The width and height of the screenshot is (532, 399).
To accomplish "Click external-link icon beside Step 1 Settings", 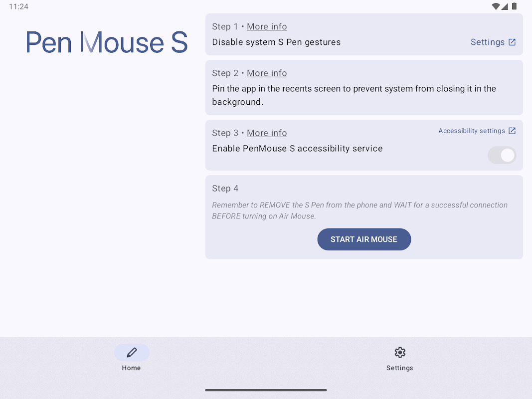I will (x=512, y=42).
